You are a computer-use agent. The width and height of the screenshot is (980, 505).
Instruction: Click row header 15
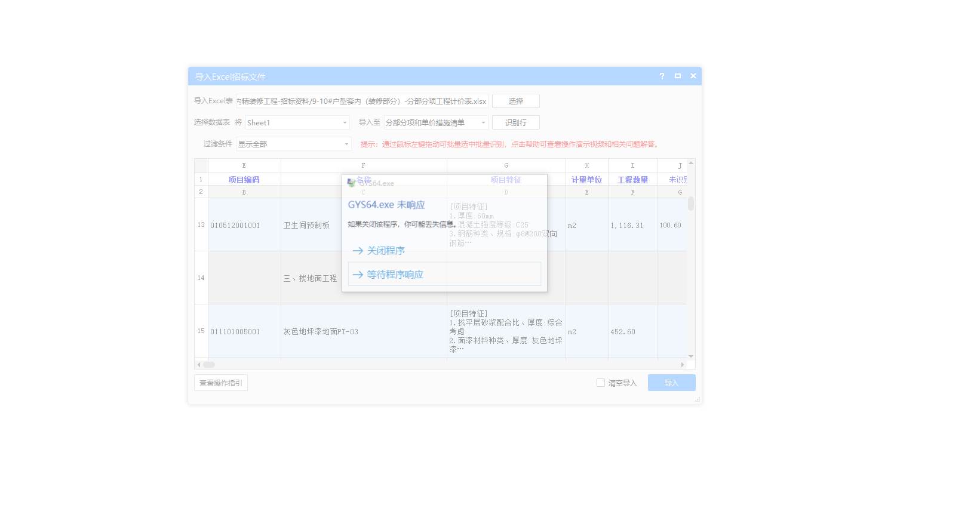[x=201, y=331]
